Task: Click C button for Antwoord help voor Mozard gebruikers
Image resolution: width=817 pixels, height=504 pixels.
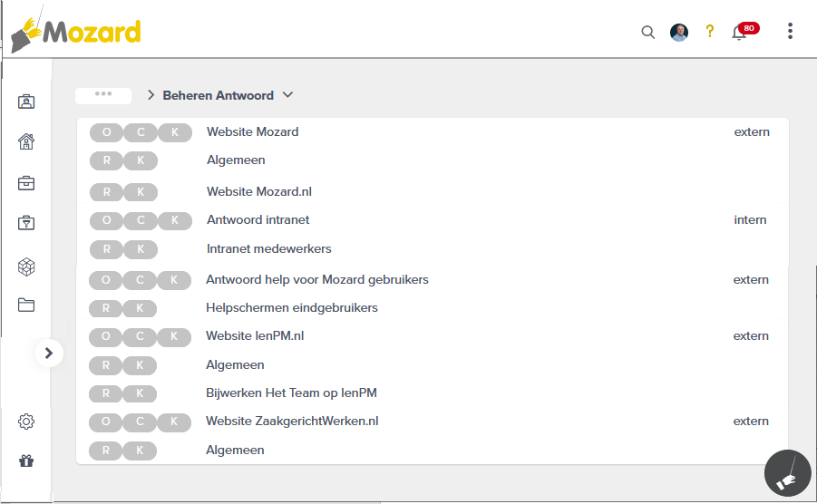Action: [x=140, y=280]
